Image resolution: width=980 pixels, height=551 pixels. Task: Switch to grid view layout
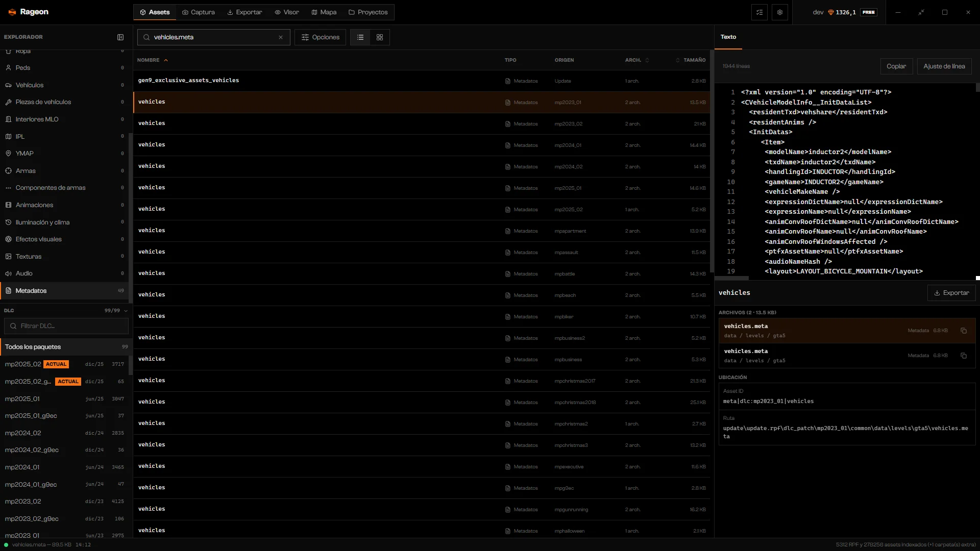point(380,37)
